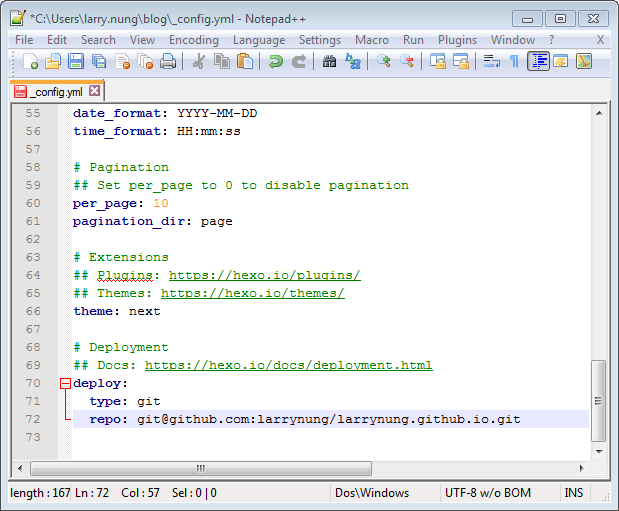Toggle synchronize horizontal scrolling icon
The height and width of the screenshot is (511, 619).
pyautogui.click(x=460, y=62)
